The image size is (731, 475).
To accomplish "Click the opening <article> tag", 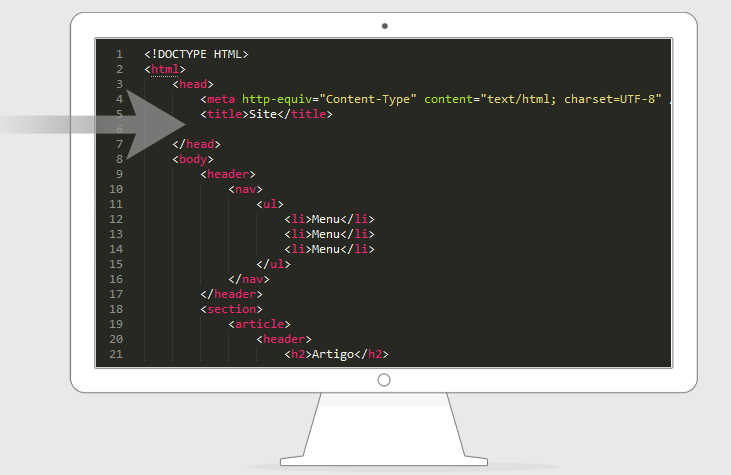I will 259,324.
